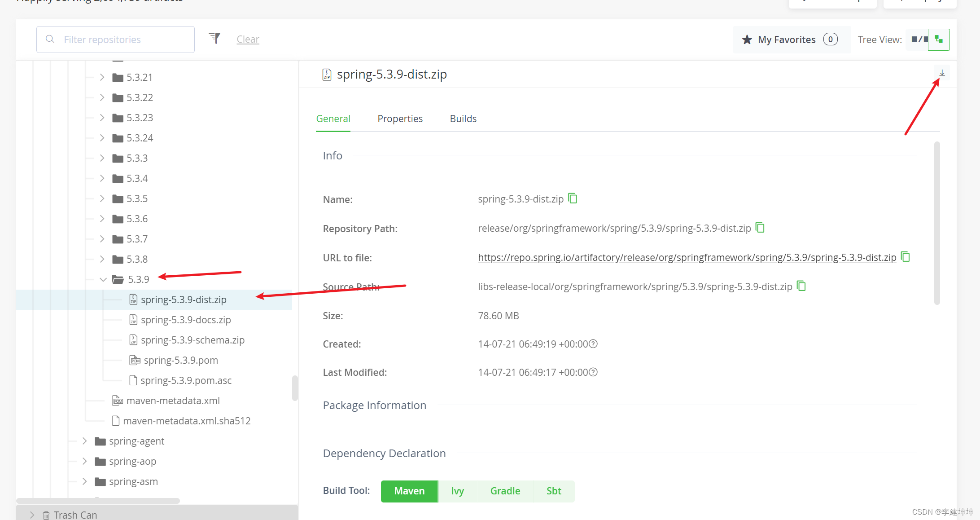Open the spring-5.3.9-dist.zip URL link

point(687,257)
